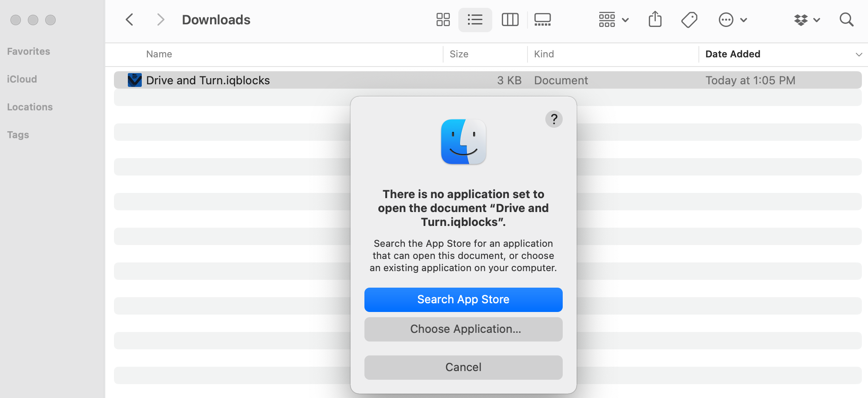This screenshot has width=868, height=398.
Task: Select the list view icon
Action: pos(475,20)
